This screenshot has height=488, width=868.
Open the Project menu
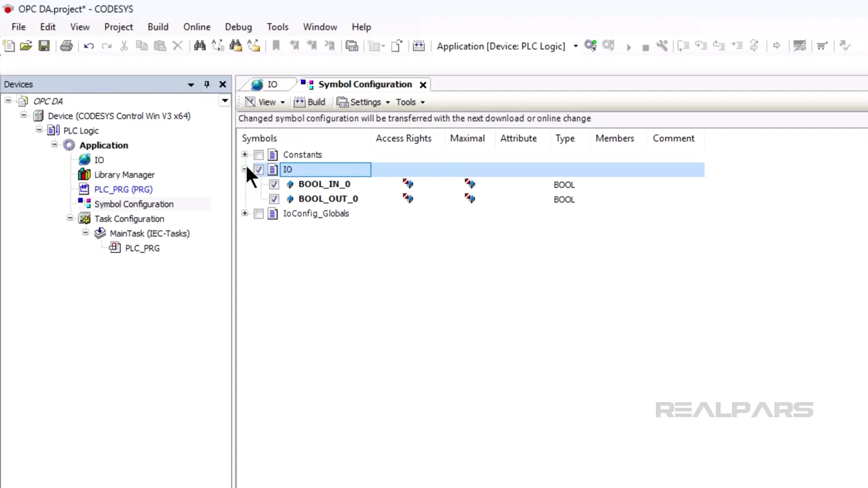118,27
